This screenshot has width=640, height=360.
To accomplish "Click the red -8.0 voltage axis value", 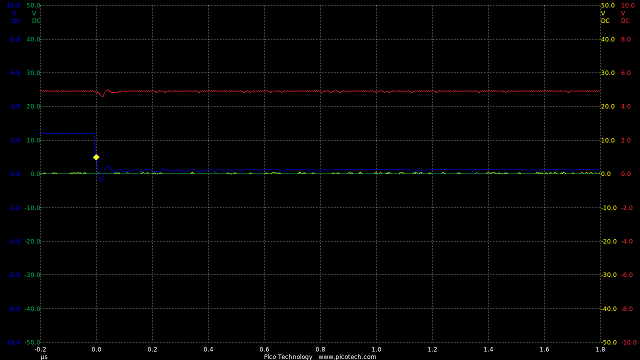I will pos(627,309).
